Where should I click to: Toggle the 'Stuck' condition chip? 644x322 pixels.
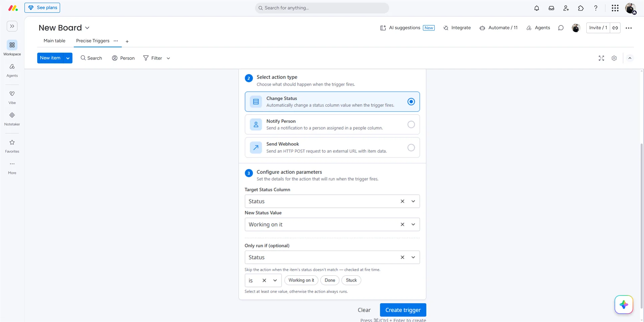coord(351,280)
